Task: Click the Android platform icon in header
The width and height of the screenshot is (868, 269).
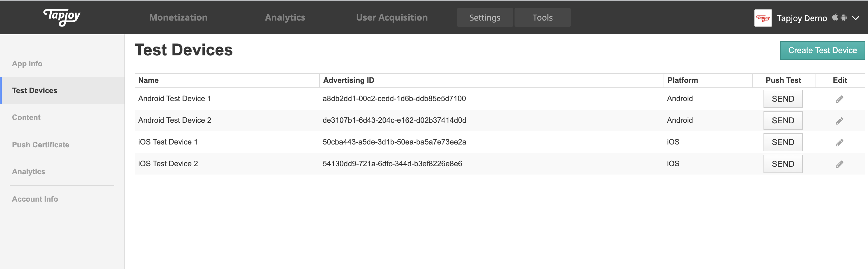Action: tap(843, 17)
